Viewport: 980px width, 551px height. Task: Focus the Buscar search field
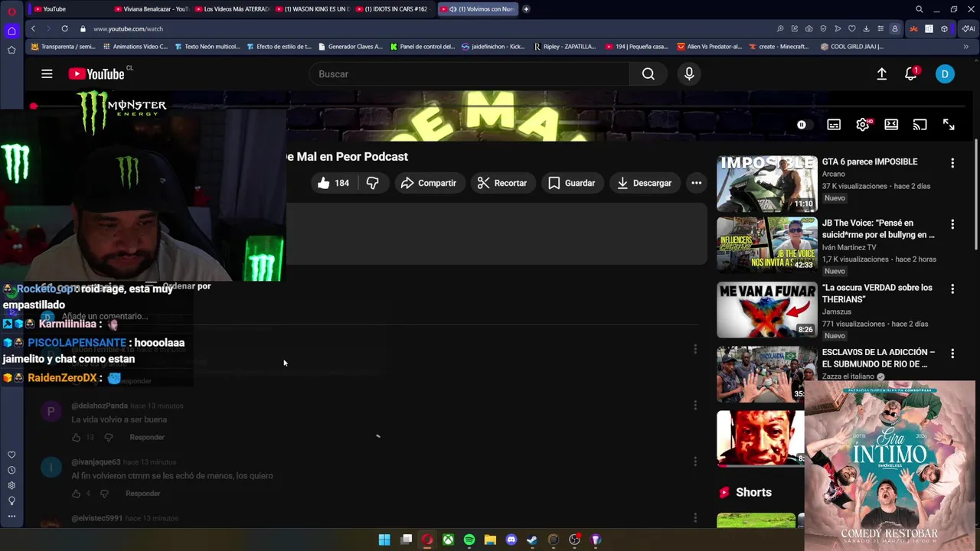pyautogui.click(x=469, y=74)
